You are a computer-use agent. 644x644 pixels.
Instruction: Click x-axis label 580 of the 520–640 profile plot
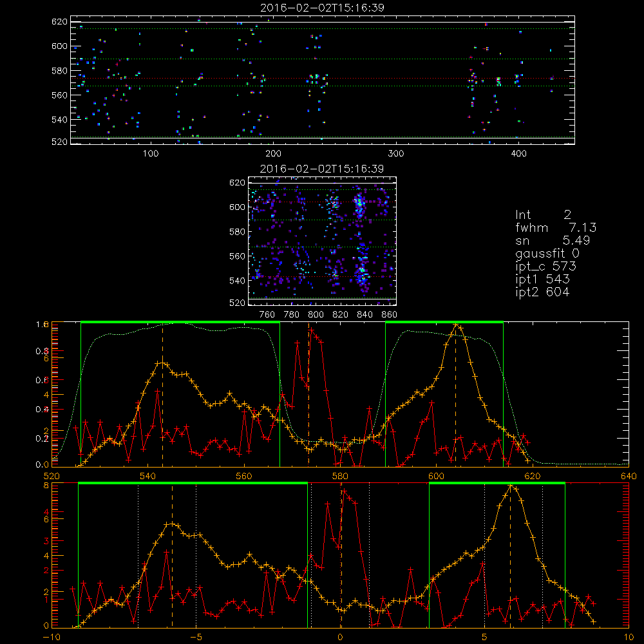[340, 477]
